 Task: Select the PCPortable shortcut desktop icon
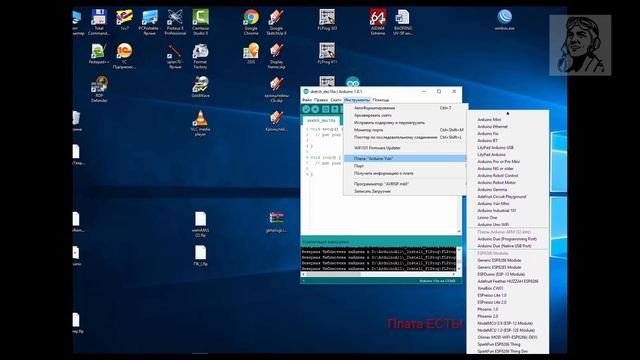pos(149,22)
